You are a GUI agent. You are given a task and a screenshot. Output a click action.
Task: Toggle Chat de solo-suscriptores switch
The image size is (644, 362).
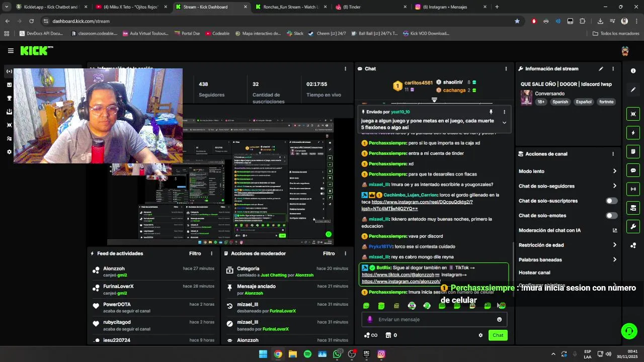click(611, 201)
